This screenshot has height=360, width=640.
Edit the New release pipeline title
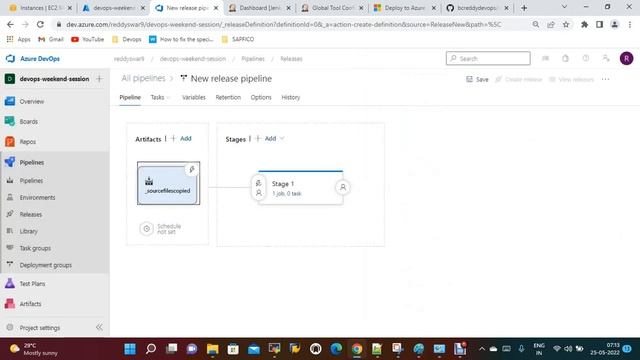pyautogui.click(x=231, y=78)
